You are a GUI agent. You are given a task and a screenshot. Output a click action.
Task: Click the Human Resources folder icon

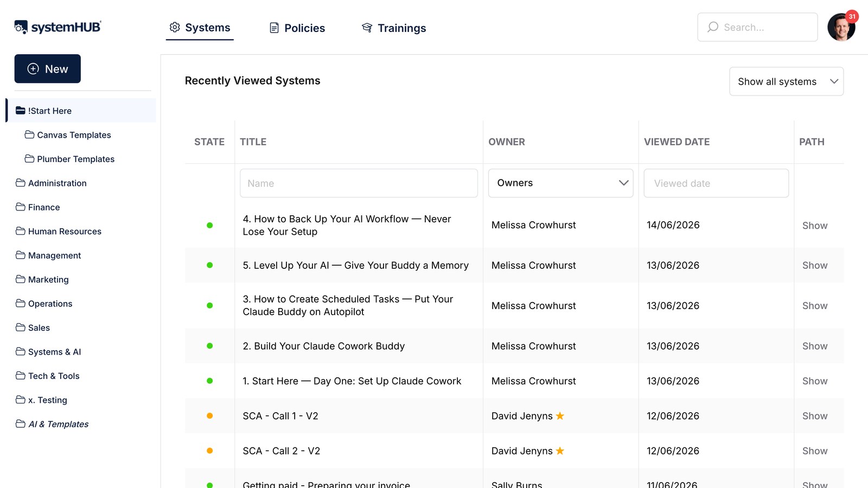[21, 231]
